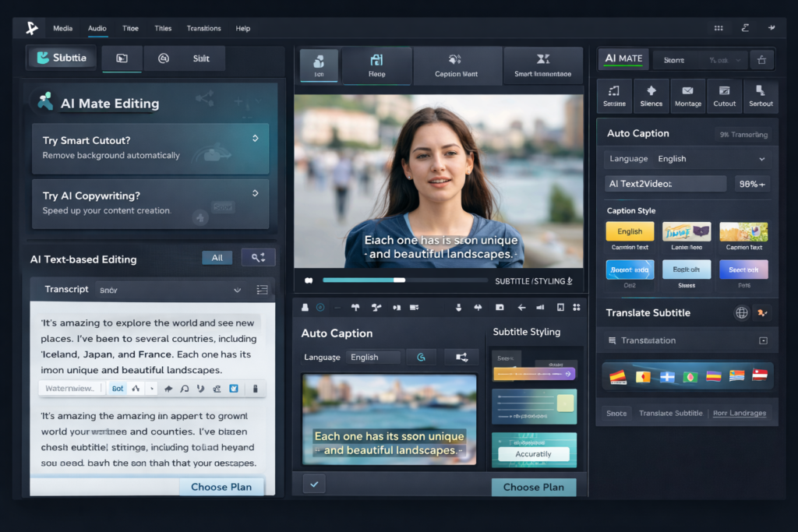Collapse the Transcript section chevron
Image resolution: width=798 pixels, height=532 pixels.
238,289
